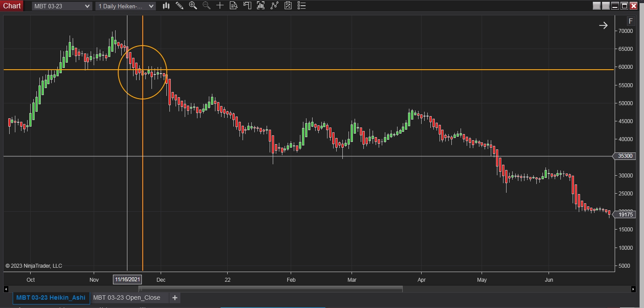The width and height of the screenshot is (644, 308).
Task: Open the chart Properties list icon
Action: (301, 6)
